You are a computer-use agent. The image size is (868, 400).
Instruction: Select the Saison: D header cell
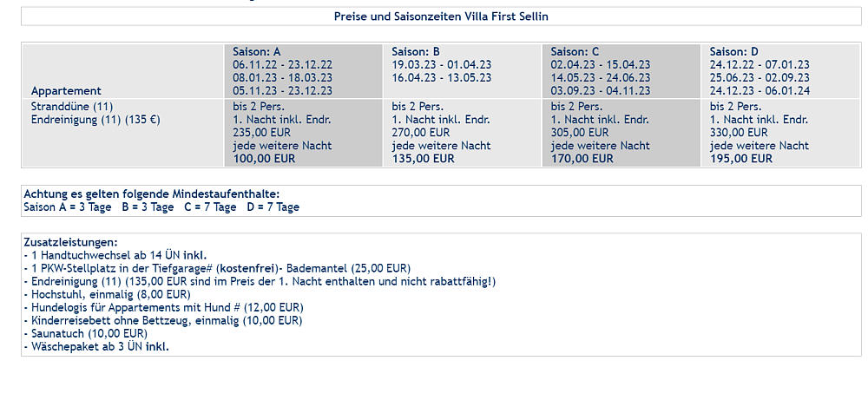click(x=780, y=71)
